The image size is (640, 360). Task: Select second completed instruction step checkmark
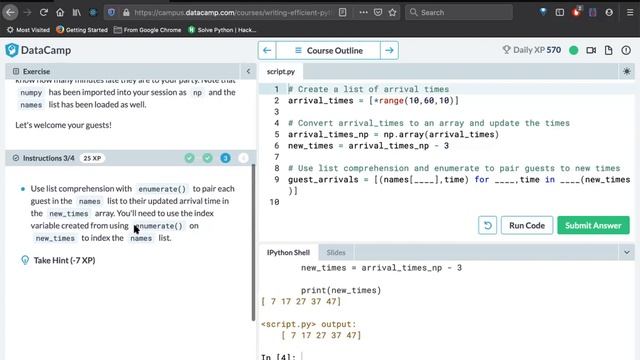click(207, 158)
